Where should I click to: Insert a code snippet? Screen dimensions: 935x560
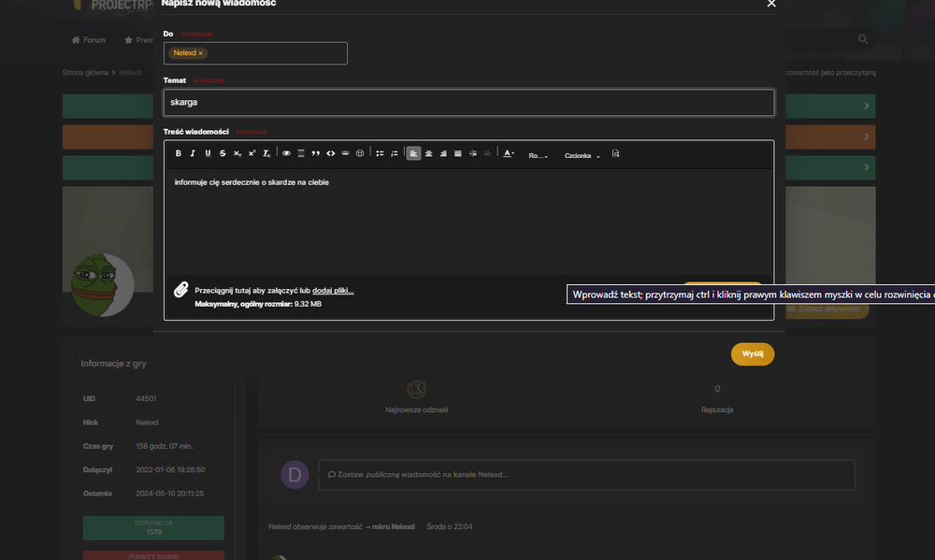pyautogui.click(x=330, y=154)
